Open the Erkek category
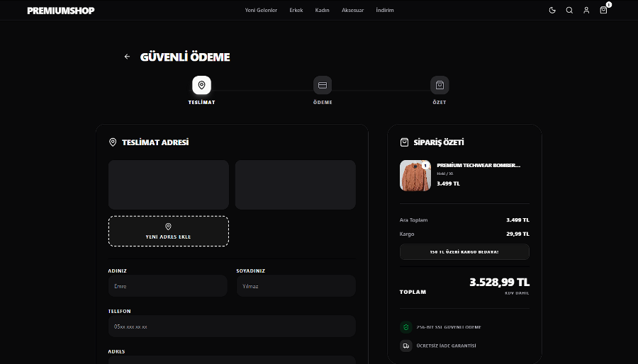Image resolution: width=638 pixels, height=364 pixels. point(296,11)
